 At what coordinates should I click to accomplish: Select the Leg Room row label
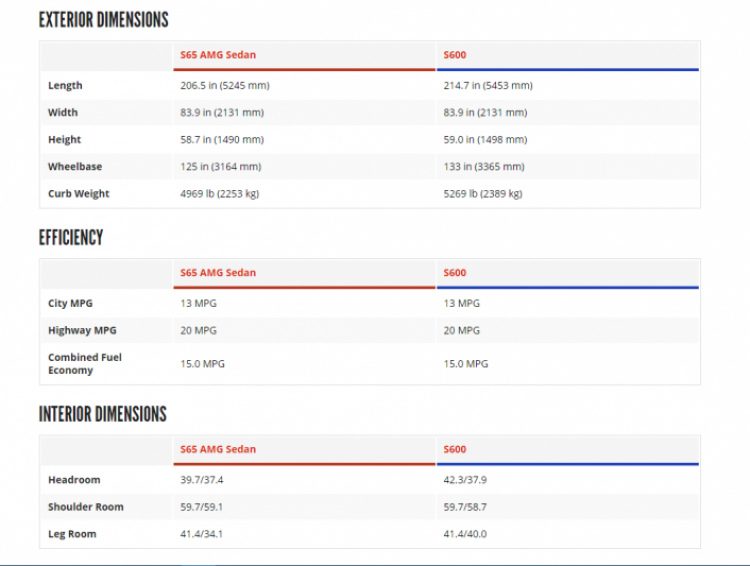tap(72, 534)
